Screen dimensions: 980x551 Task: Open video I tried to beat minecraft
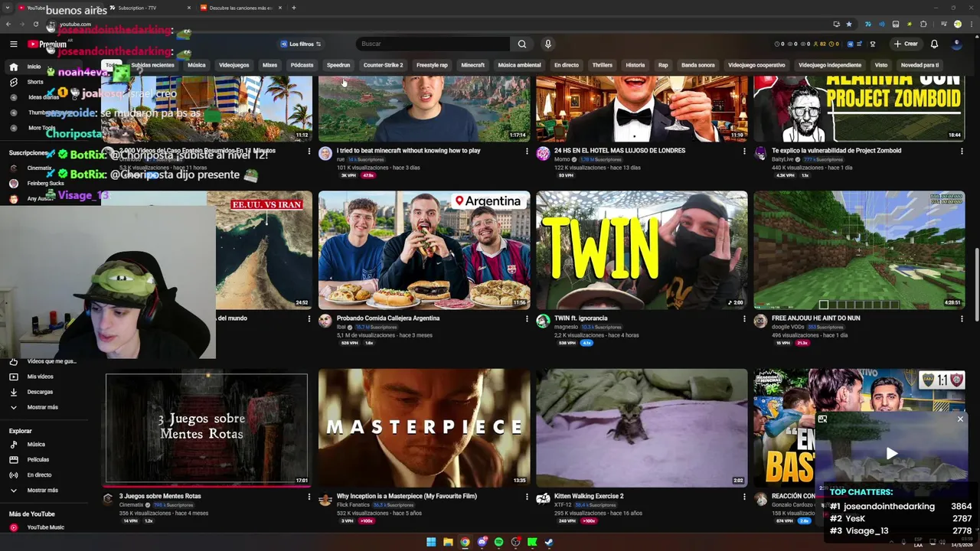(409, 151)
